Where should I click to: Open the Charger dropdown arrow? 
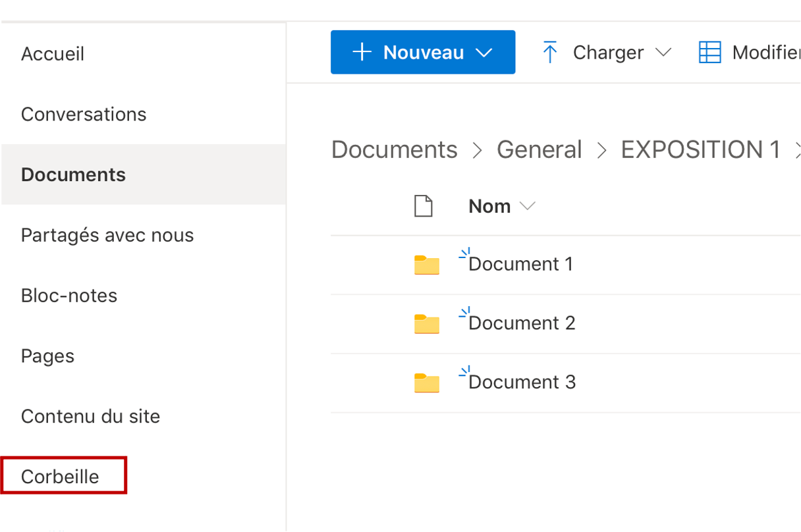click(x=663, y=53)
